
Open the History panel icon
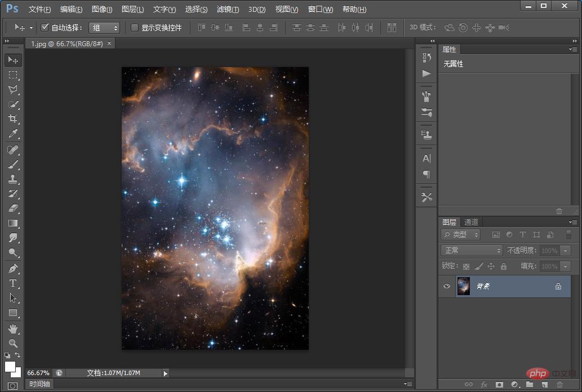pos(426,57)
